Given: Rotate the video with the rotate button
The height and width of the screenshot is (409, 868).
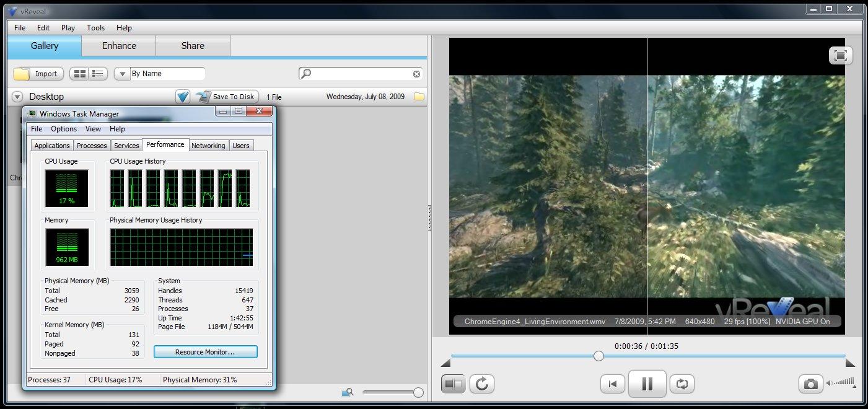Looking at the screenshot, I should 481,384.
